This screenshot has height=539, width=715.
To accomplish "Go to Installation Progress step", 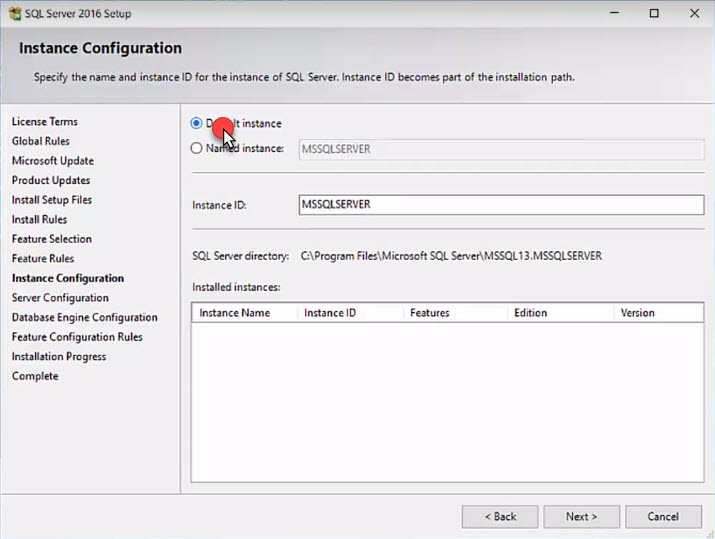I will click(x=59, y=357).
